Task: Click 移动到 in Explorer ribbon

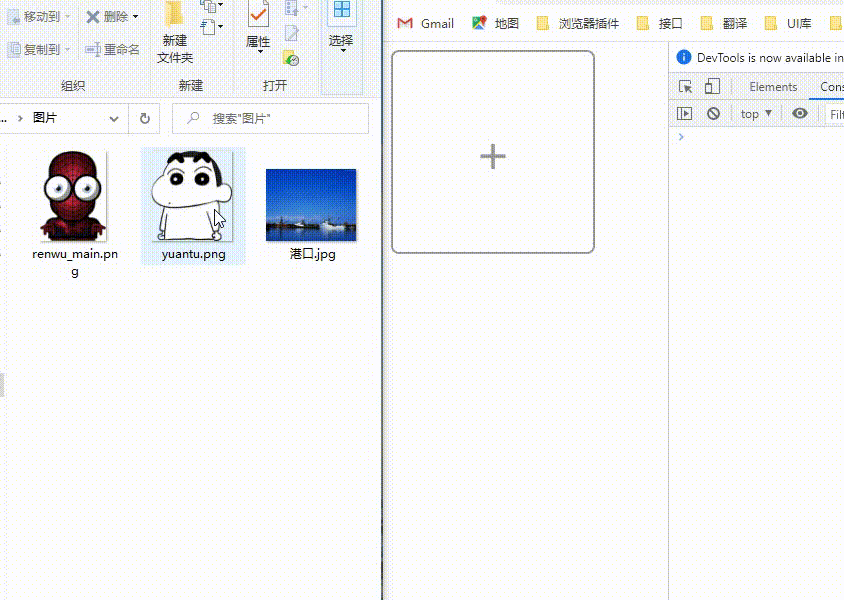Action: tap(39, 17)
